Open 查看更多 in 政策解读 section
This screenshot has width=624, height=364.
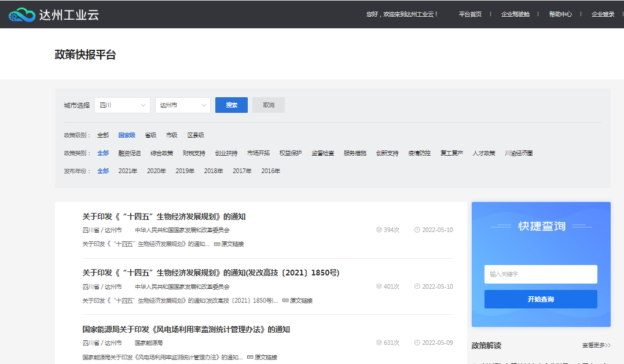coord(596,345)
